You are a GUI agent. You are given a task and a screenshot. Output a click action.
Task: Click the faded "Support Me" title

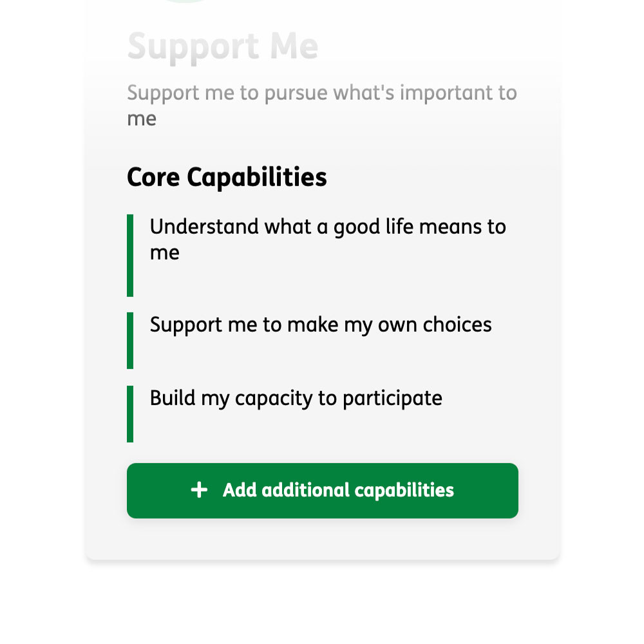(223, 47)
